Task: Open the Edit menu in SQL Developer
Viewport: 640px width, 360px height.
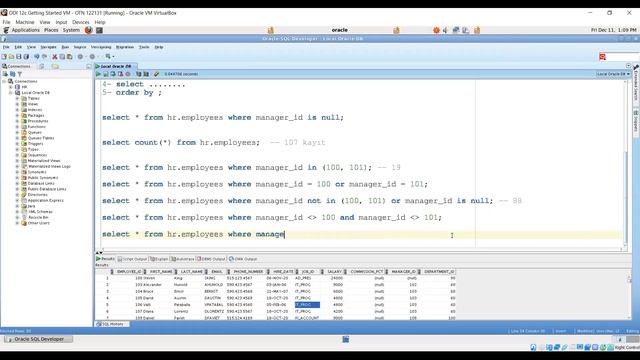Action: 18,47
